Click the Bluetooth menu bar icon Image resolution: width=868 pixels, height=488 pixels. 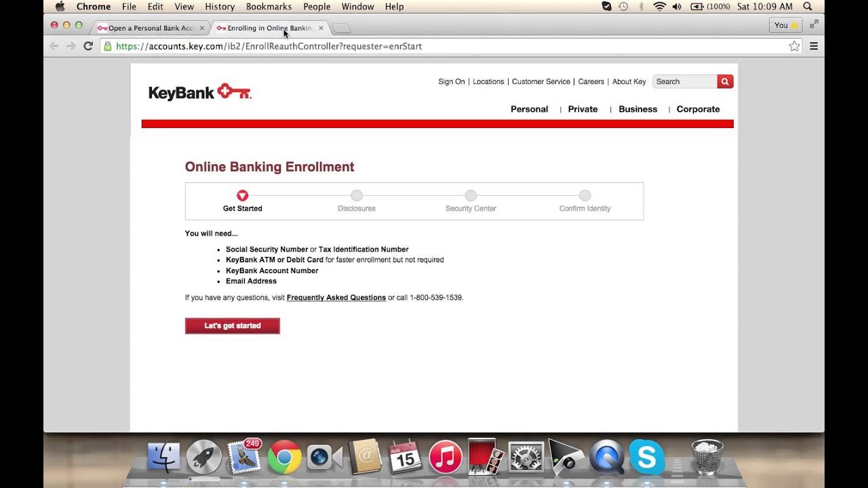click(x=641, y=6)
